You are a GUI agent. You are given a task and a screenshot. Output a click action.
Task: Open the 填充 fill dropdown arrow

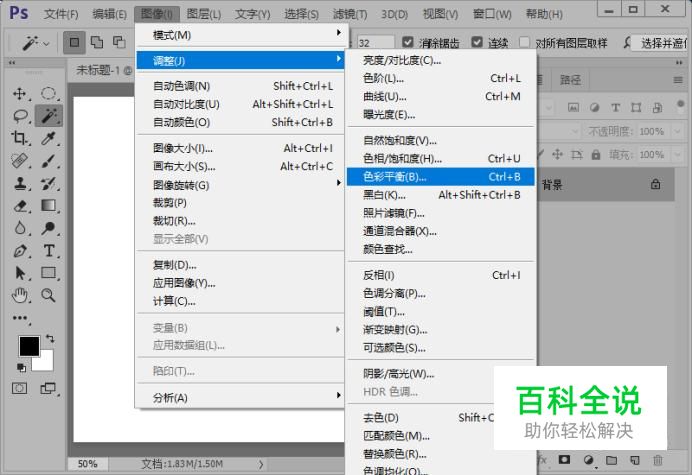pos(677,155)
